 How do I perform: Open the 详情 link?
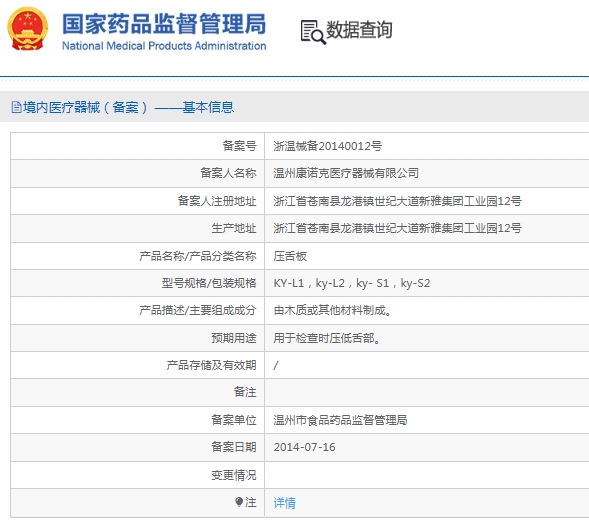click(x=284, y=503)
